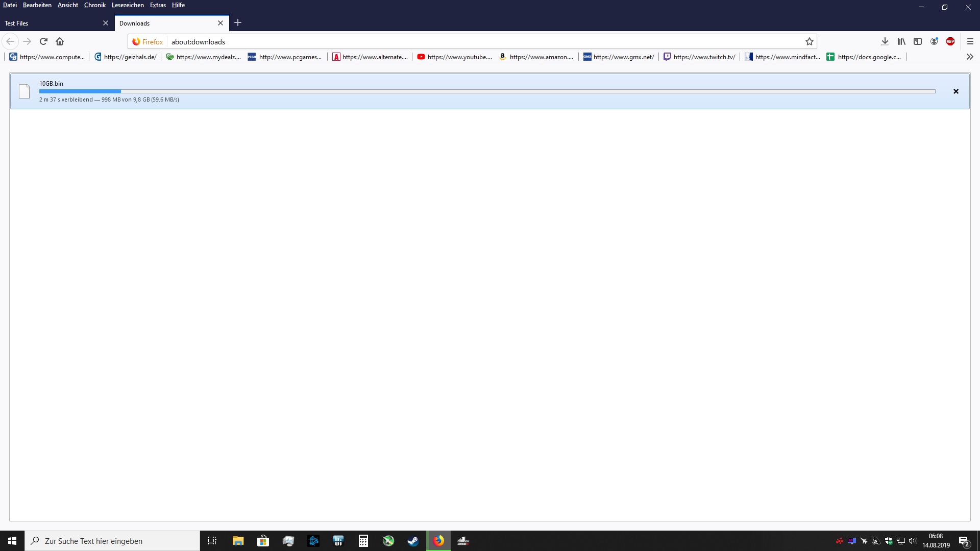Open a new tab with plus button
Screen dimensions: 980x551
pos(238,22)
